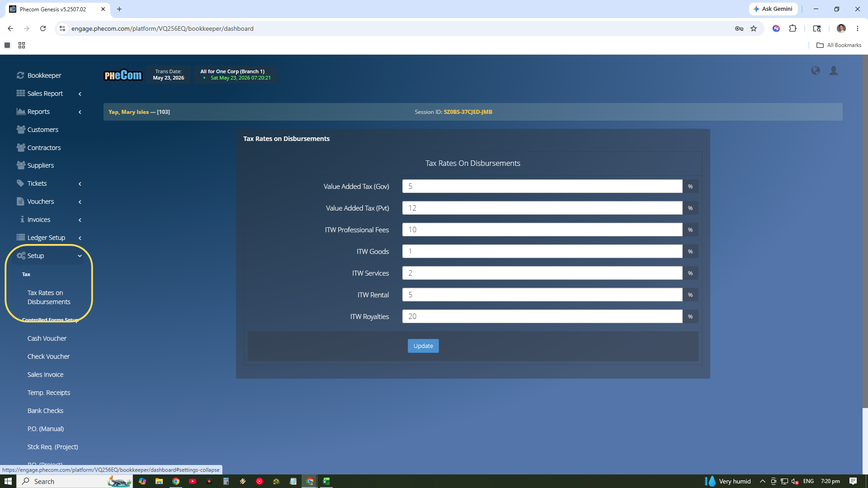Edit the ITW Professional Fees field
Image resolution: width=868 pixels, height=488 pixels.
click(x=542, y=230)
